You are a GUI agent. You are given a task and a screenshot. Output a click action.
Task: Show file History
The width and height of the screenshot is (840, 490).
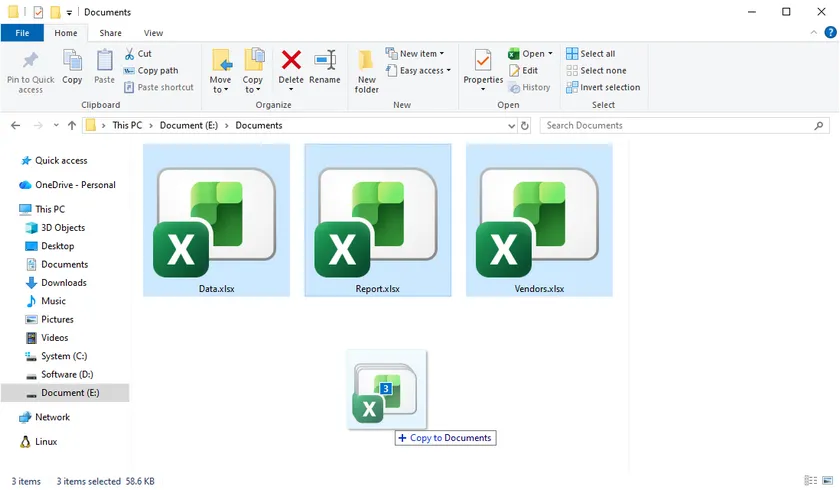pos(530,87)
